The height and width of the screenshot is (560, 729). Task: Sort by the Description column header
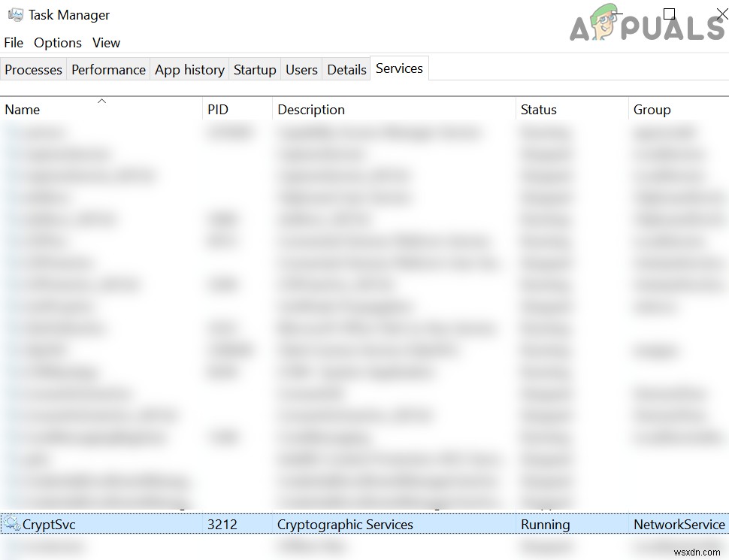click(394, 109)
